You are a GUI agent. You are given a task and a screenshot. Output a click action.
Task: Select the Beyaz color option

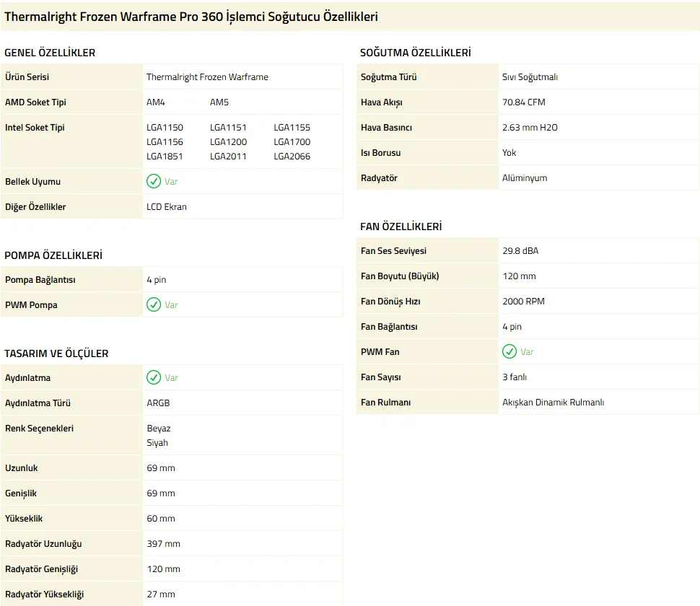(159, 429)
